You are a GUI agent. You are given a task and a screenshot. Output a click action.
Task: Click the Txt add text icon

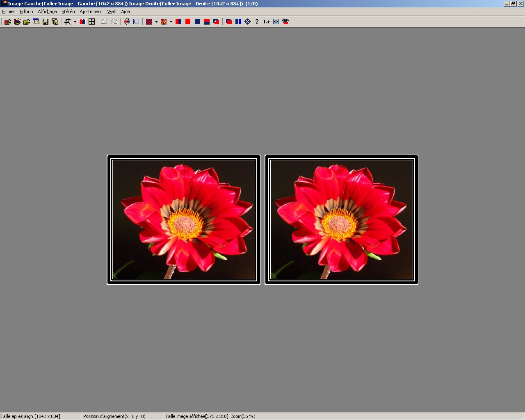(266, 22)
